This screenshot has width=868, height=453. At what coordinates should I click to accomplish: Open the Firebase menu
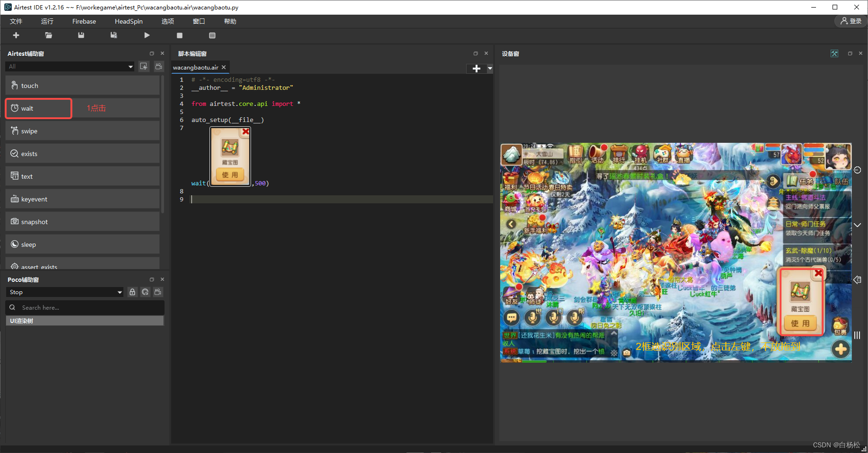84,21
